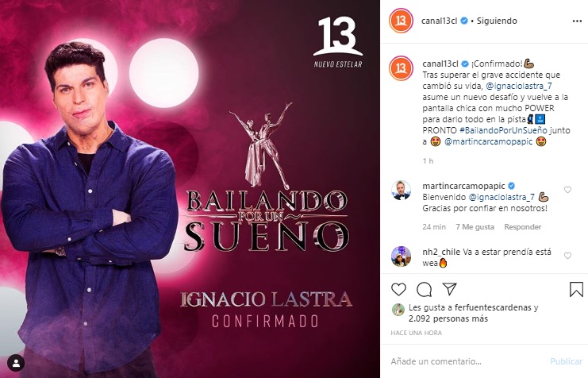Open comments via the speech bubble icon
The width and height of the screenshot is (588, 378).
(x=424, y=289)
